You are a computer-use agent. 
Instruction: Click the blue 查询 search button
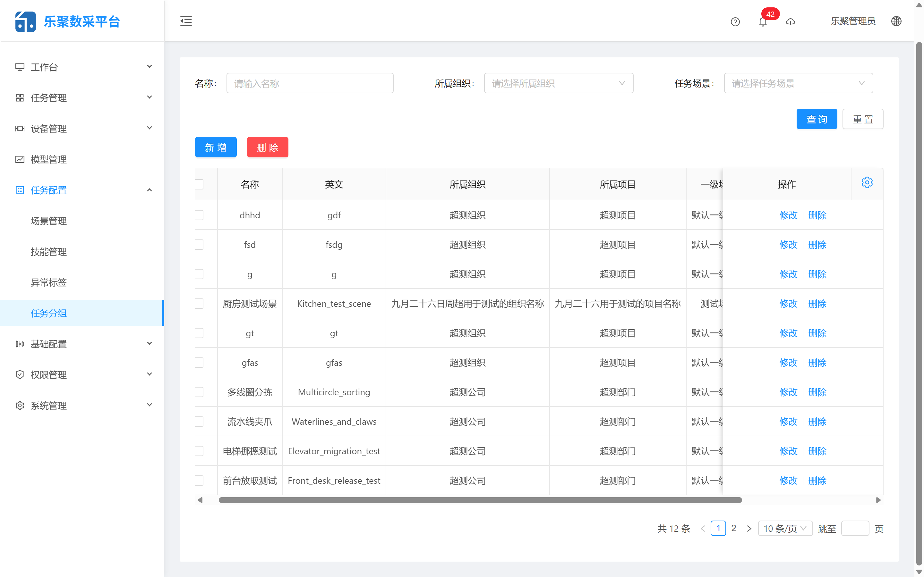(x=817, y=119)
